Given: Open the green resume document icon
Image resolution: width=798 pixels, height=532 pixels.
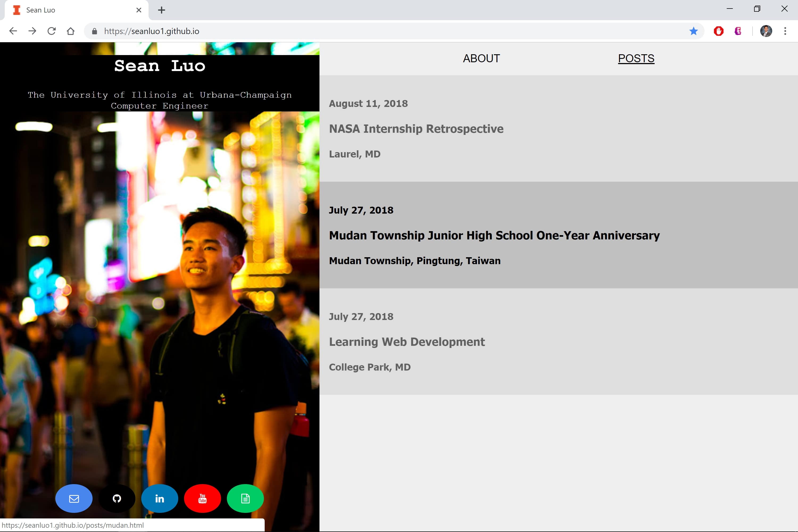Looking at the screenshot, I should [245, 498].
